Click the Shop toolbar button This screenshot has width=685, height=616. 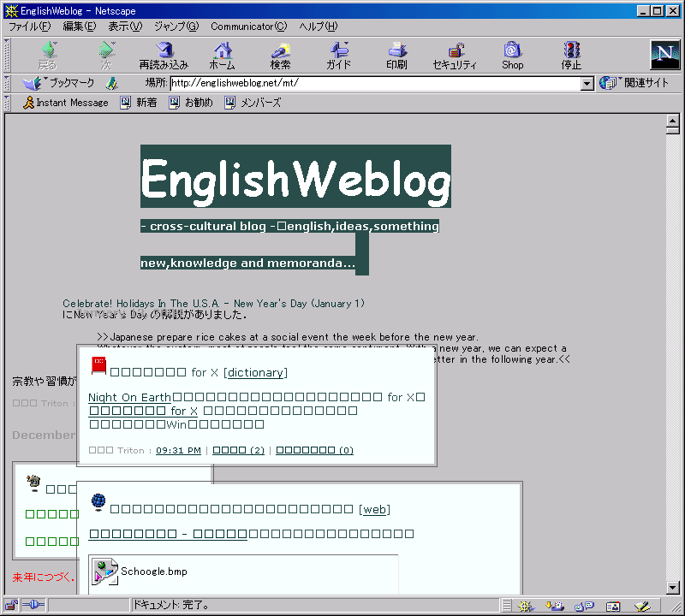tap(512, 56)
